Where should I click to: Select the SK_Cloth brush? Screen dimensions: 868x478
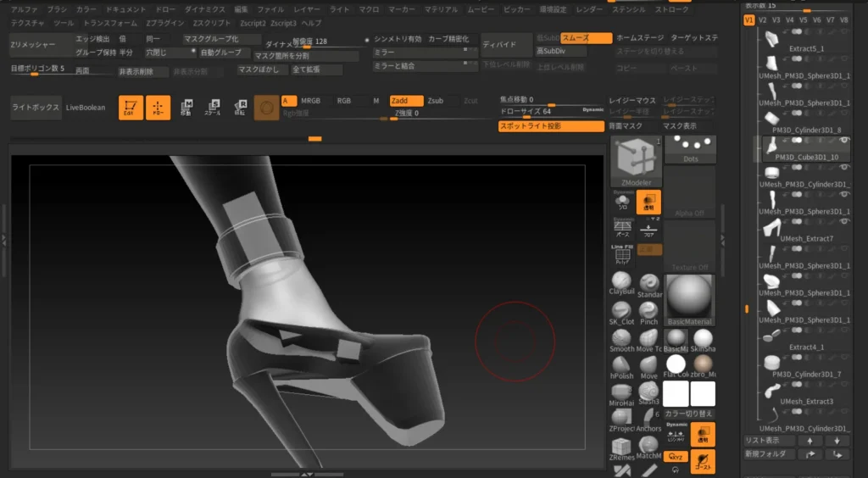point(621,310)
